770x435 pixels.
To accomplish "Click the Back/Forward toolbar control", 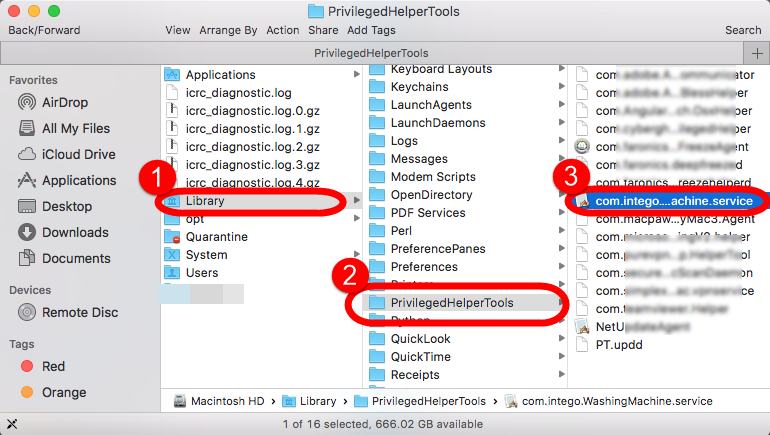I will [x=44, y=30].
